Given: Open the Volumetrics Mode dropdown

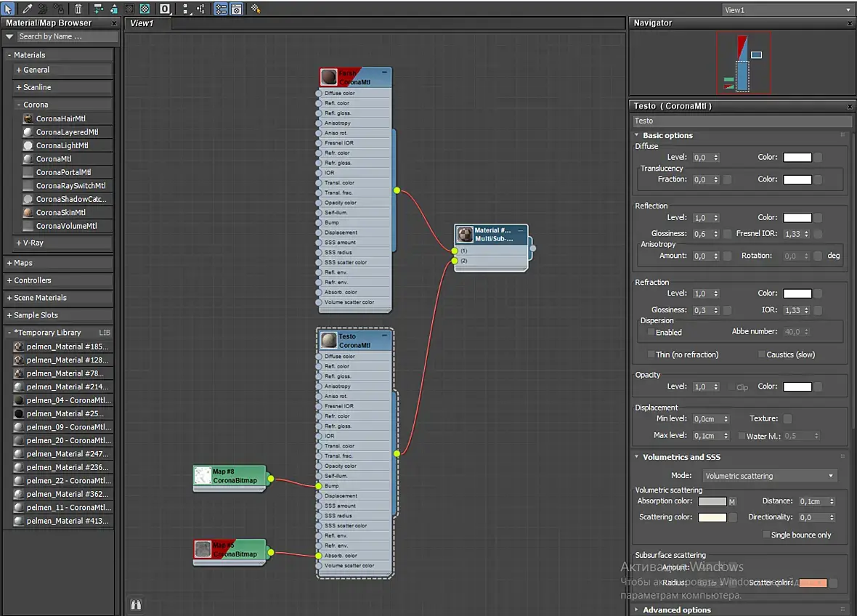Looking at the screenshot, I should tap(769, 476).
